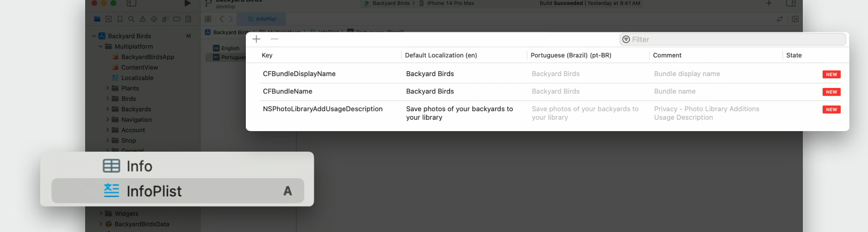Focus the Filter search field
The width and height of the screenshot is (868, 232).
point(733,39)
